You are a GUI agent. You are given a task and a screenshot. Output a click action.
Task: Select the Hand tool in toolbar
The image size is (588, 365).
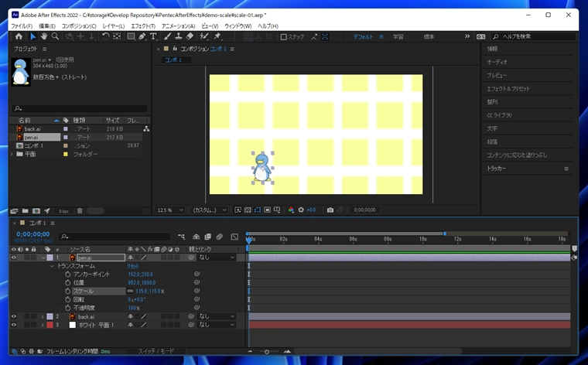(x=44, y=36)
